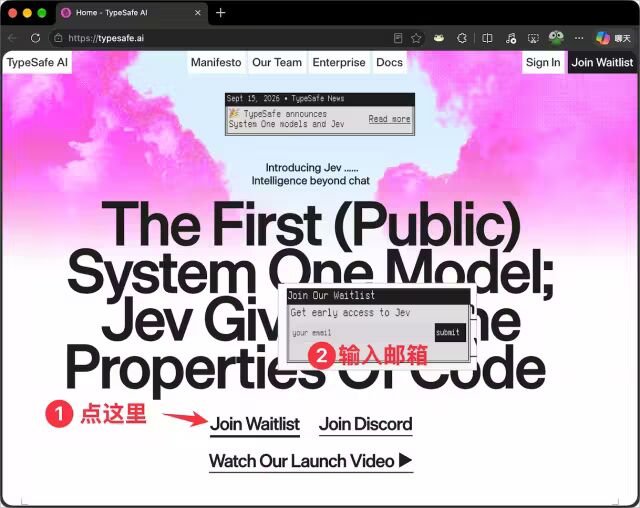
Task: Click 'The First (Public)' headline text
Action: point(311,225)
